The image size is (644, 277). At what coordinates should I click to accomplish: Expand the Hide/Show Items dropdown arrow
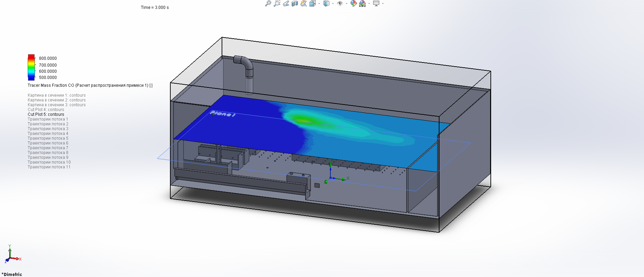346,3
